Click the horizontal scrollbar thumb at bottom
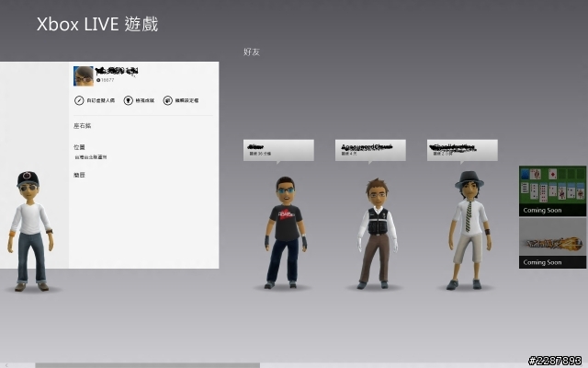Screen dimensions: 588x368 147,365
